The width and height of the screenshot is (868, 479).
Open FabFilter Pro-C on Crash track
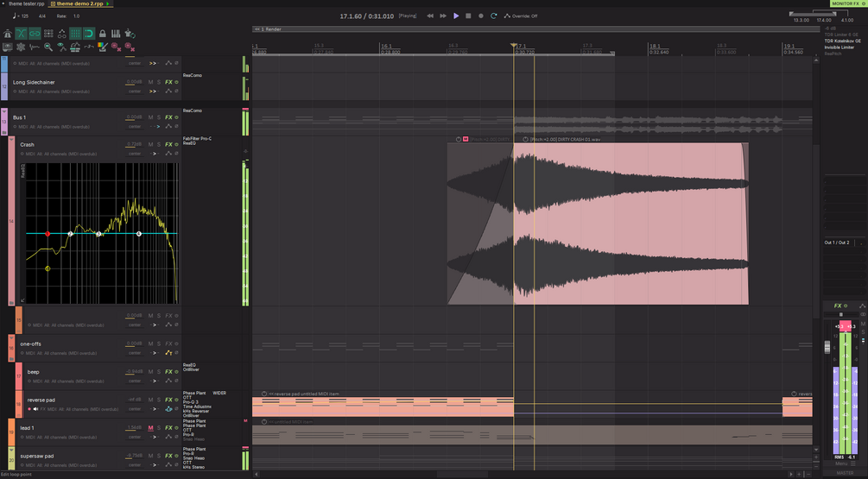[197, 139]
